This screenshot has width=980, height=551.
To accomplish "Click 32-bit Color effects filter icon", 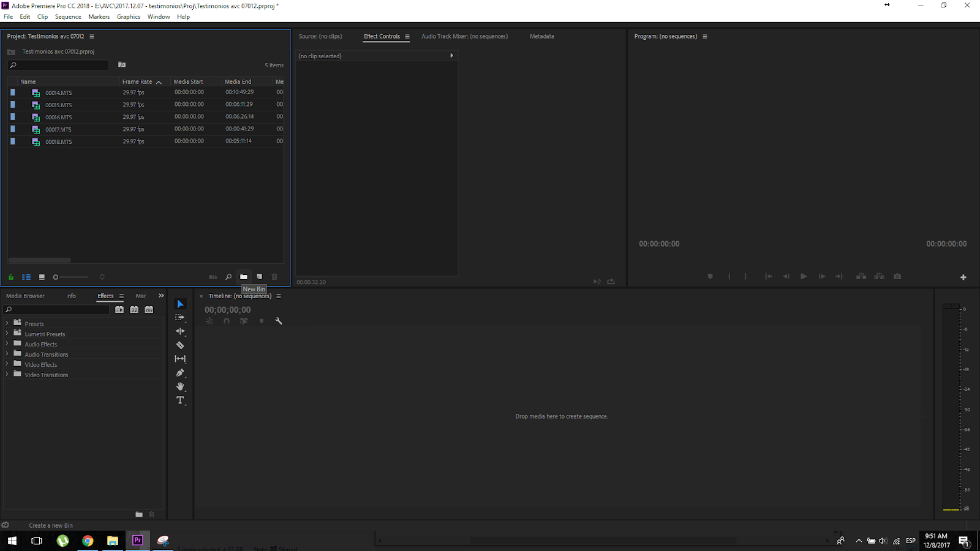I will (134, 310).
